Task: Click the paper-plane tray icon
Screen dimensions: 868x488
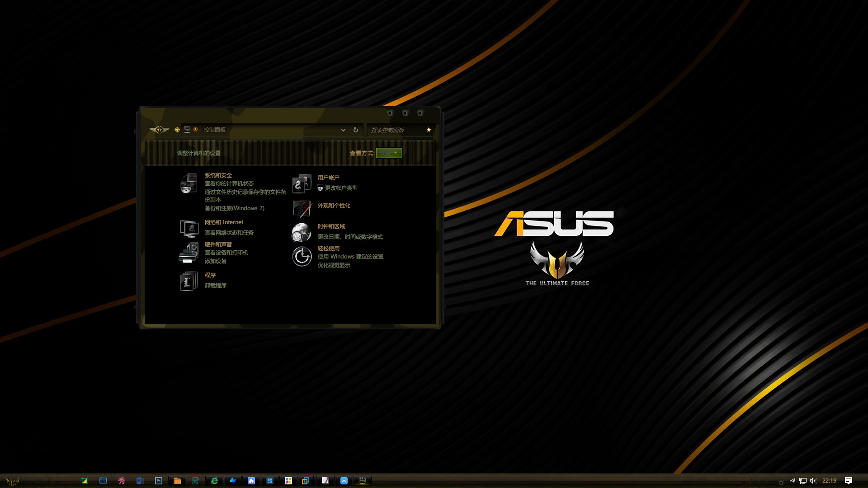Action: pos(792,481)
